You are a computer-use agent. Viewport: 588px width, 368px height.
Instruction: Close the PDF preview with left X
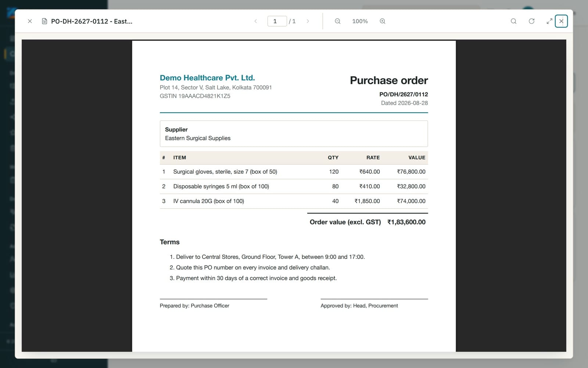(x=30, y=21)
